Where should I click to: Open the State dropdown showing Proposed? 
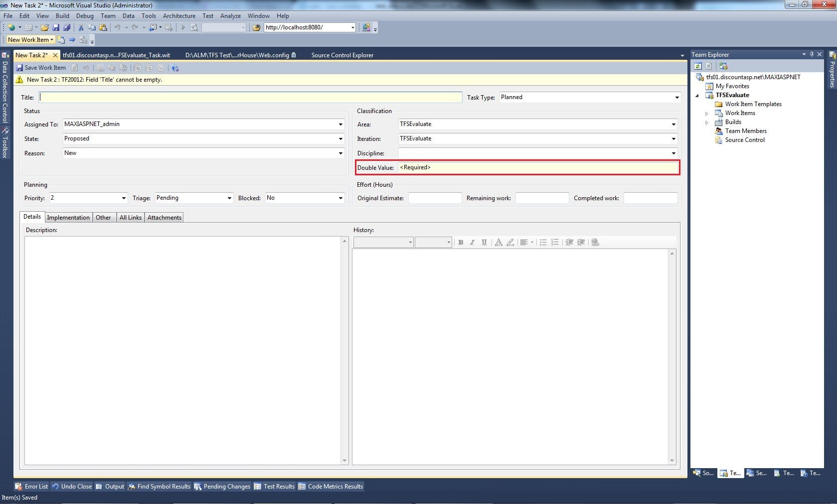pyautogui.click(x=340, y=139)
